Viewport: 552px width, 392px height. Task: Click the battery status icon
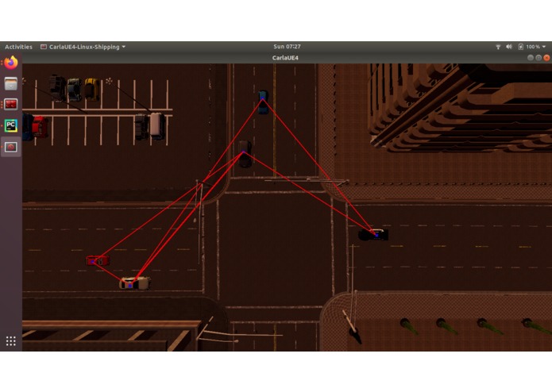pos(521,47)
